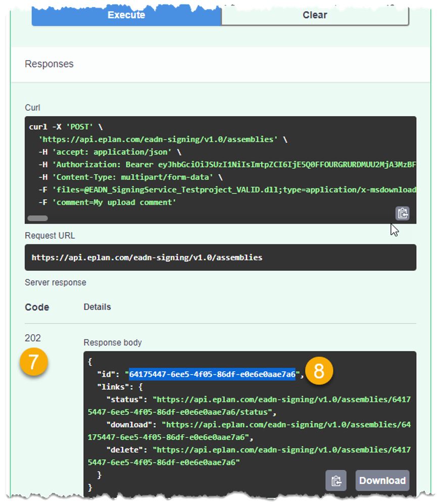Click the curl block horizontal scrollbar
Image resolution: width=437 pixels, height=504 pixels.
pyautogui.click(x=37, y=218)
